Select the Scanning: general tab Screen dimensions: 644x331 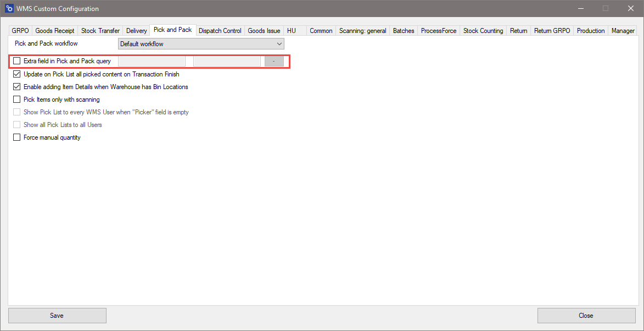click(x=363, y=31)
